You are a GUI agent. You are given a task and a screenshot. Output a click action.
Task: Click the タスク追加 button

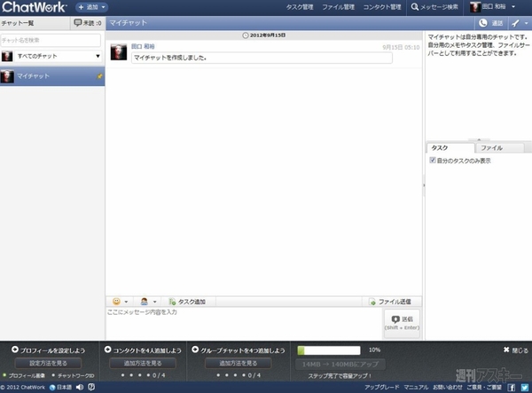tap(187, 302)
